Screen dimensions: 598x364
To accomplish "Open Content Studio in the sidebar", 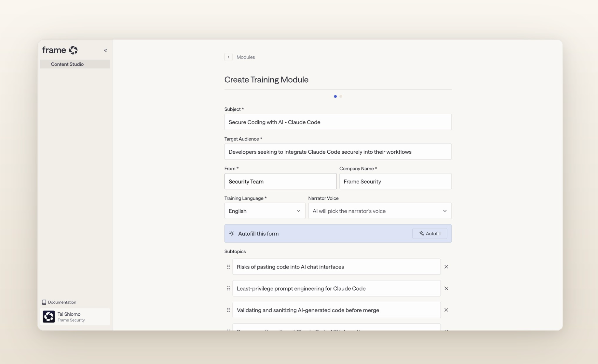I will click(75, 64).
